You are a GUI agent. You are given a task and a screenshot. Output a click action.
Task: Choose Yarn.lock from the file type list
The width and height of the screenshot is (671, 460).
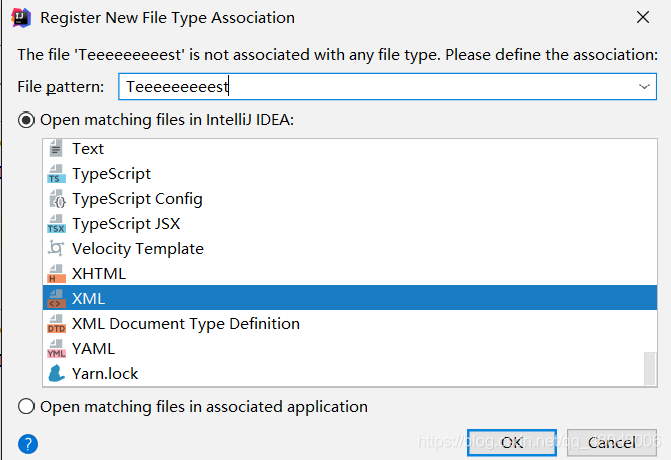click(x=350, y=374)
